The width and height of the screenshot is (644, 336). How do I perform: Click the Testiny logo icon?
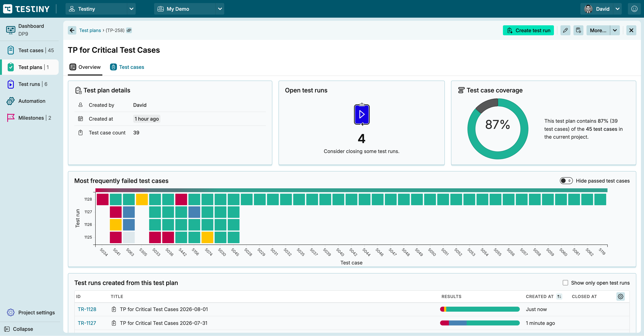tap(7, 9)
